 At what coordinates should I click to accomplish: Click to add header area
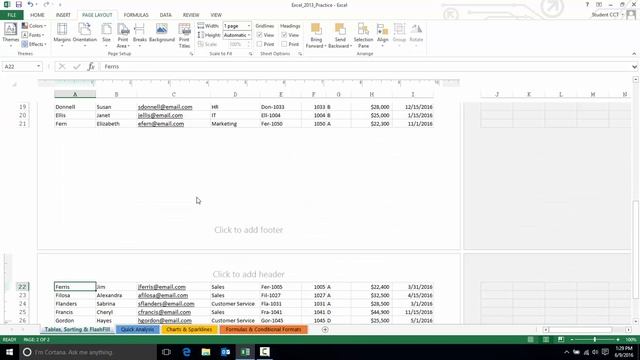[x=249, y=274]
